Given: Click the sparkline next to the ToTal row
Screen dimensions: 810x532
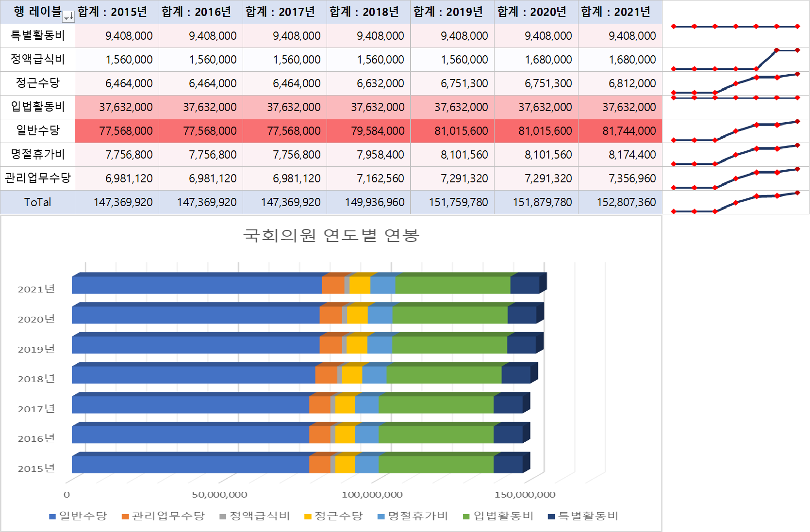Looking at the screenshot, I should 735,202.
